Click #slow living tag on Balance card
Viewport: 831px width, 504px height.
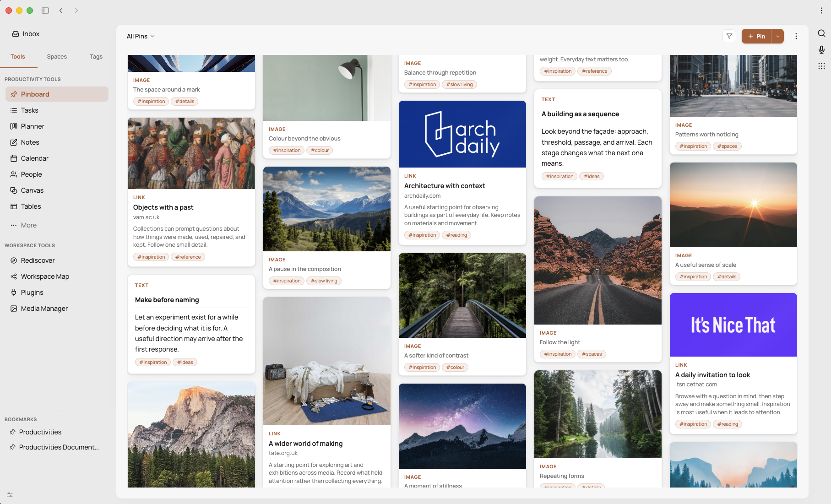coord(459,84)
